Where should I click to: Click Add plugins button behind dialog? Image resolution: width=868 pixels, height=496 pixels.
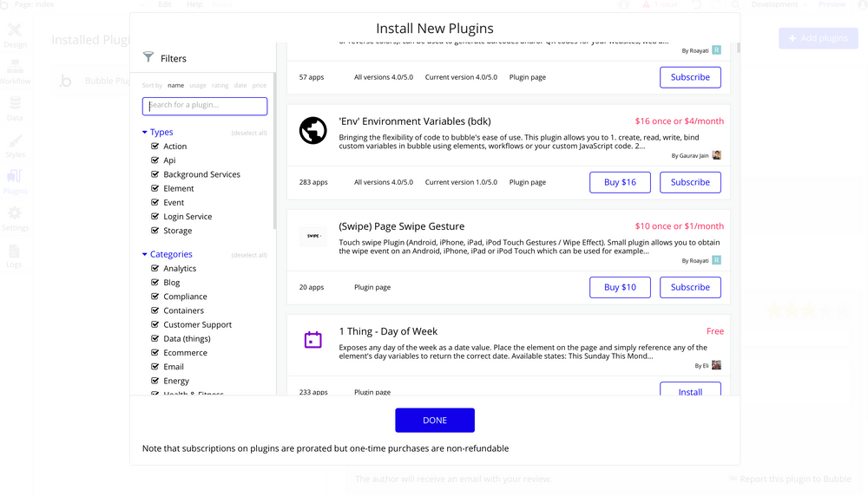pyautogui.click(x=819, y=38)
